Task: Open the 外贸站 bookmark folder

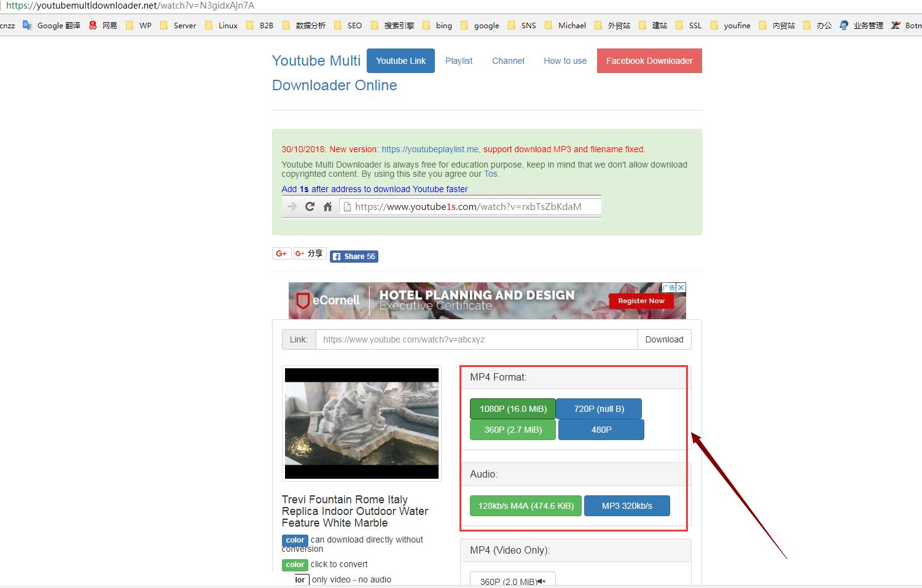Action: tap(612, 25)
